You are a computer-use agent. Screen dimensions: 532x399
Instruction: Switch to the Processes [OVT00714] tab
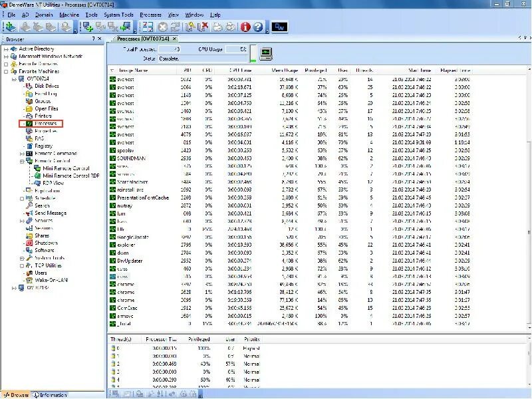[143, 39]
